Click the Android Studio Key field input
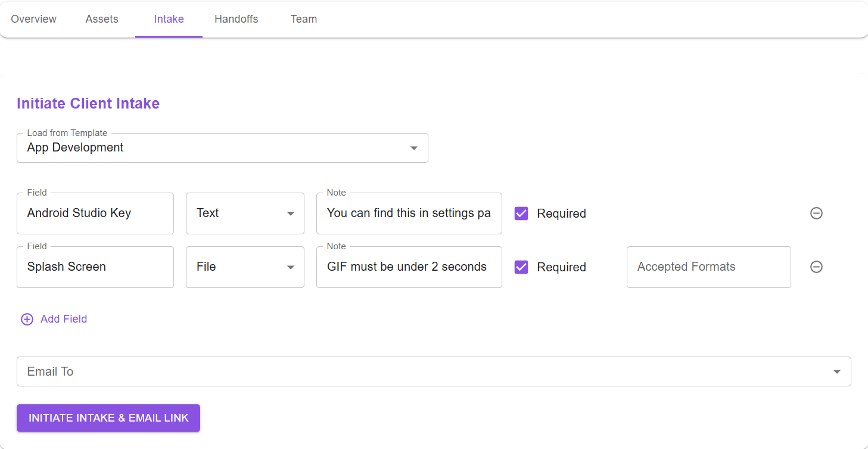 tap(95, 213)
